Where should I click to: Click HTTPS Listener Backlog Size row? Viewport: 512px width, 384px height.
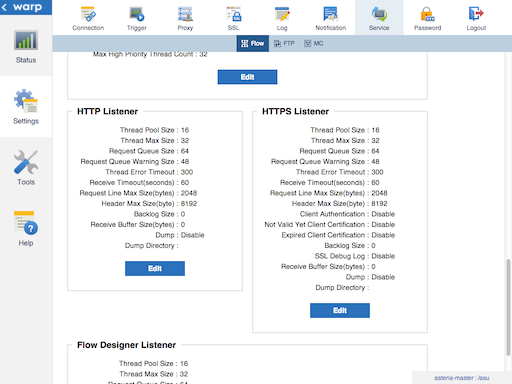pos(350,246)
